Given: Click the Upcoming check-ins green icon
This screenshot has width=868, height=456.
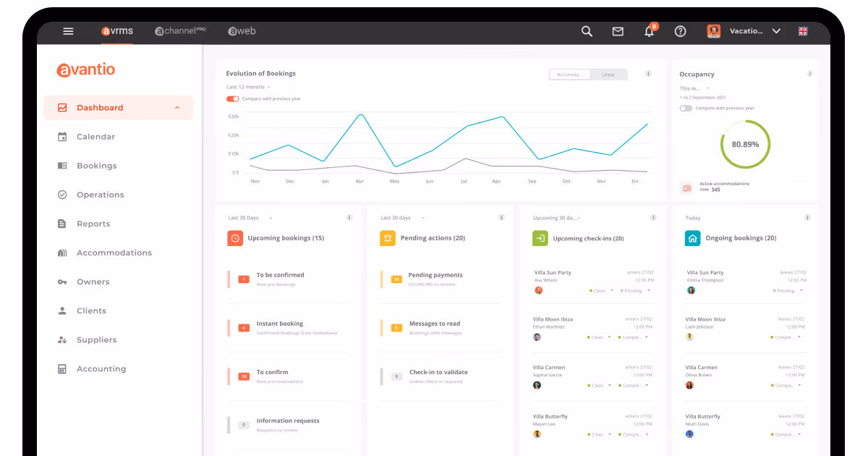Looking at the screenshot, I should 540,238.
